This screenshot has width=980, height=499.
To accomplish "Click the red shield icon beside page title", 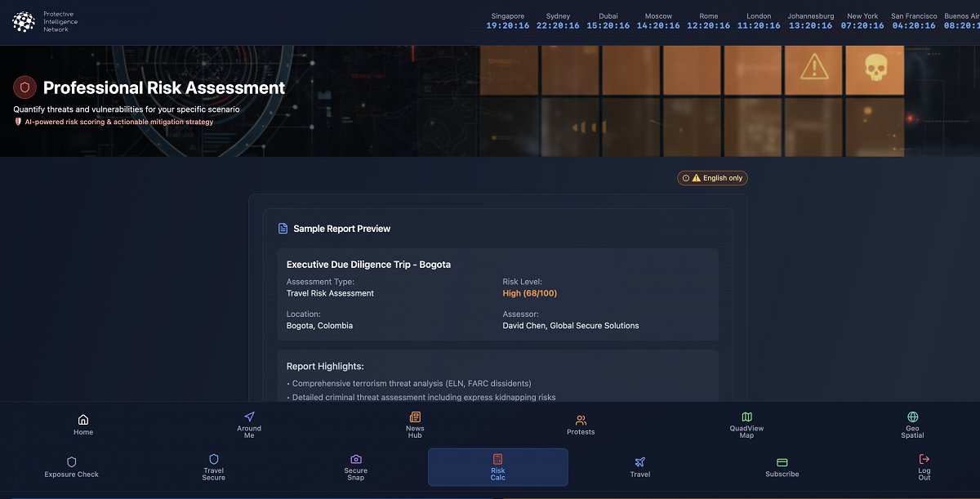I will click(24, 87).
